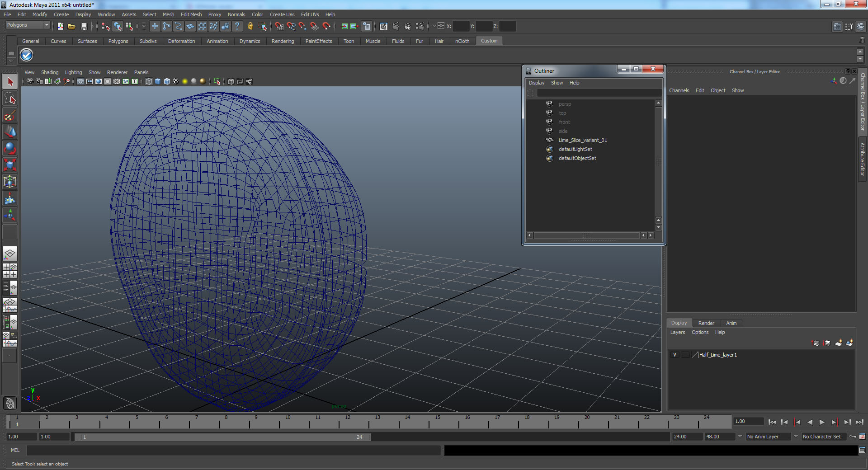The height and width of the screenshot is (470, 868).
Task: Toggle Half_Lime_layer1 display type box
Action: click(x=685, y=355)
